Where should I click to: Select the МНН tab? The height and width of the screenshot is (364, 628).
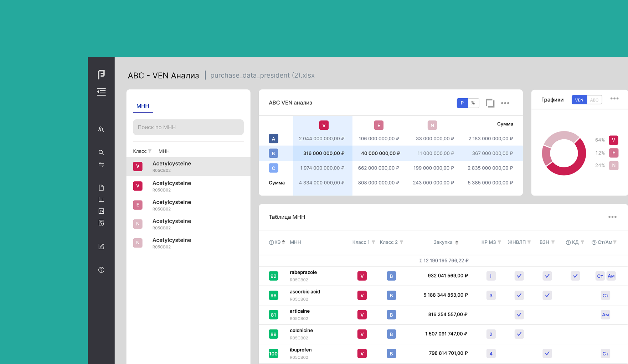143,106
